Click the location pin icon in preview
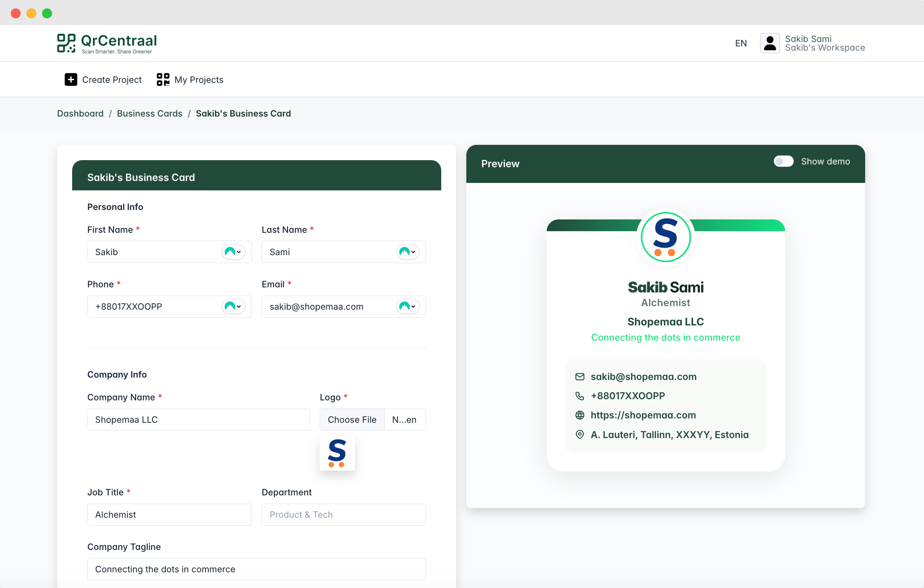 (x=580, y=435)
